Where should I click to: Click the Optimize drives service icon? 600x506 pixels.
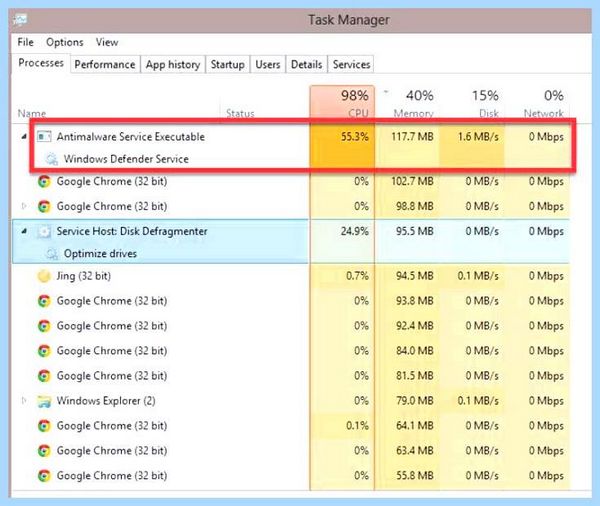[51, 253]
